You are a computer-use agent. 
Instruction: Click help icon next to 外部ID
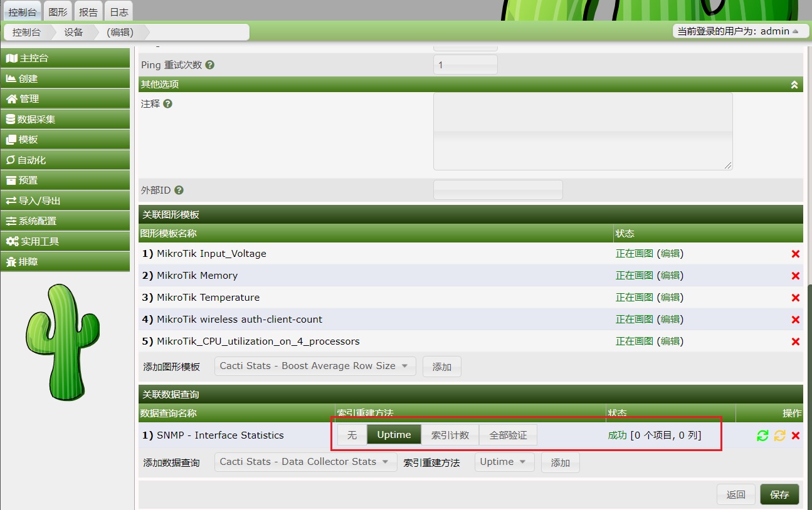tap(179, 190)
